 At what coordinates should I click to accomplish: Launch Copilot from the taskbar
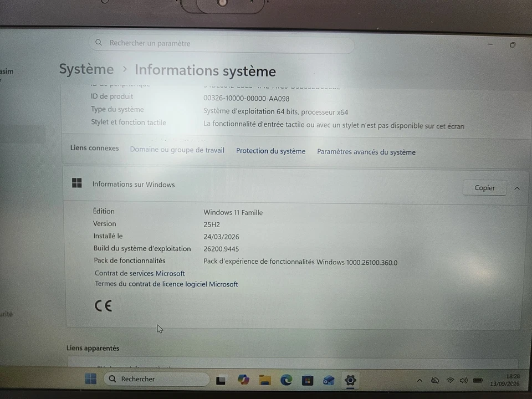[243, 380]
